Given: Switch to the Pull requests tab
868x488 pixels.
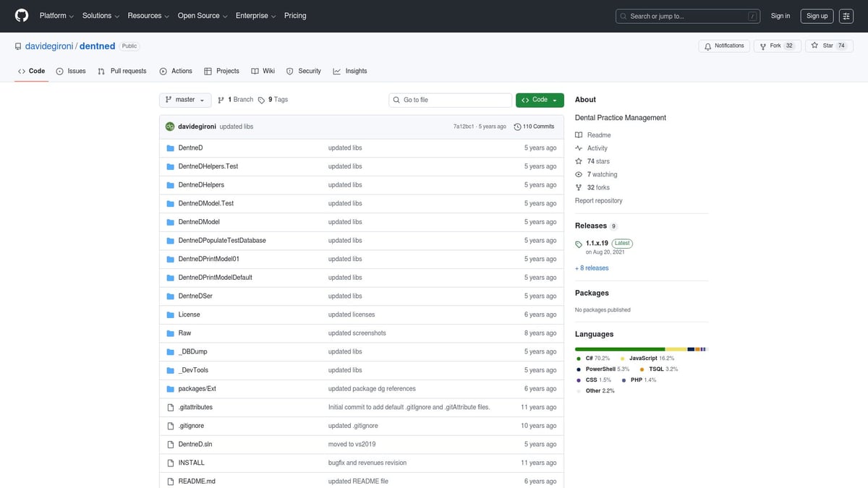Looking at the screenshot, I should 122,71.
